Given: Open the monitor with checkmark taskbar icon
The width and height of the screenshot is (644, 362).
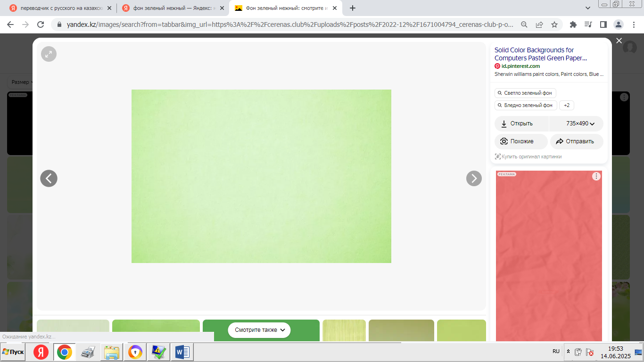Looking at the screenshot, I should pos(159,352).
